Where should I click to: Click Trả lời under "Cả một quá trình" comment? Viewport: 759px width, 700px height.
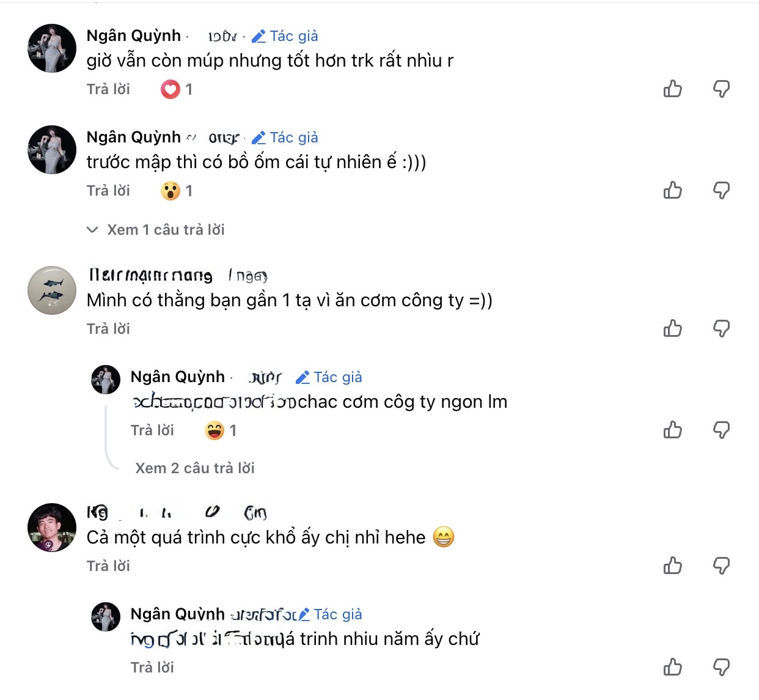[108, 566]
